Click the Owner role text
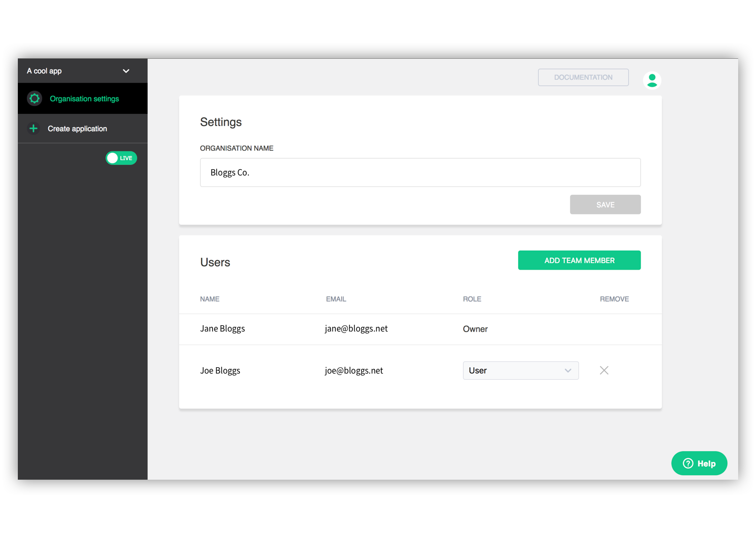756x538 pixels. 475,329
